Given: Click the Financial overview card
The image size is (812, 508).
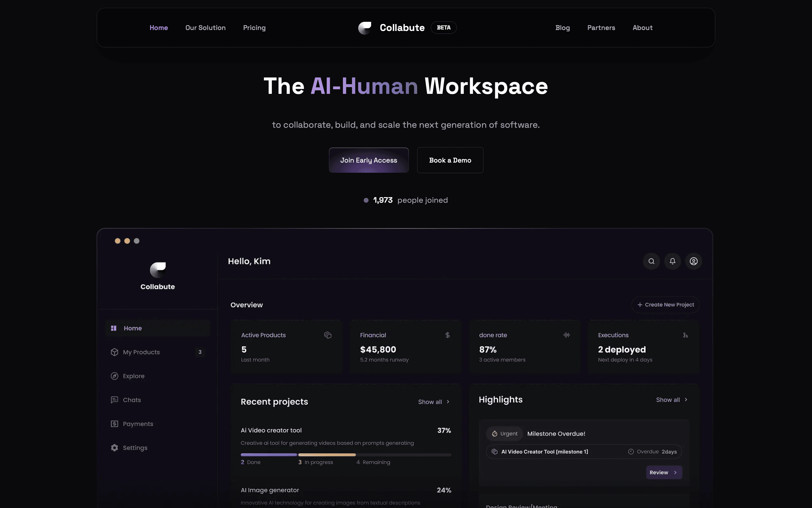Looking at the screenshot, I should point(406,347).
